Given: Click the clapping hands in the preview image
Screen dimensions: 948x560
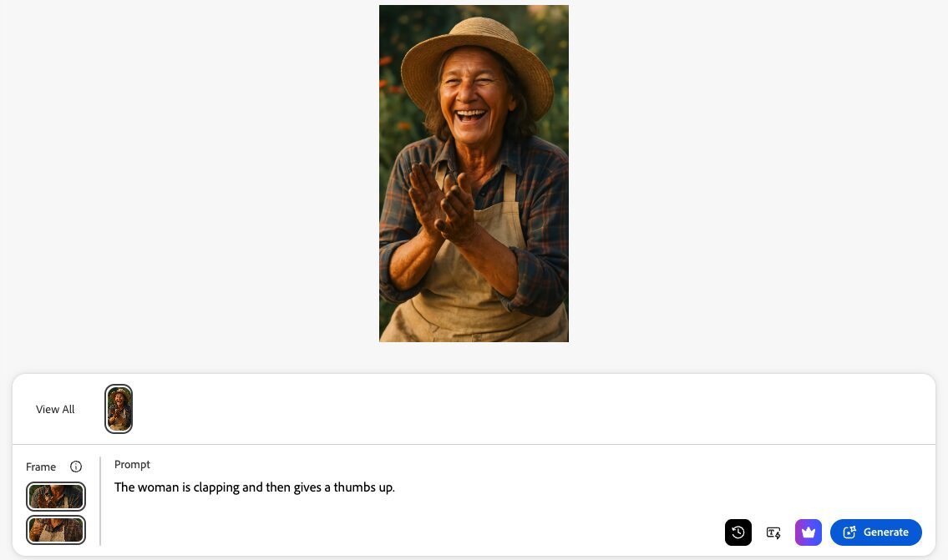Looking at the screenshot, I should click(x=441, y=204).
